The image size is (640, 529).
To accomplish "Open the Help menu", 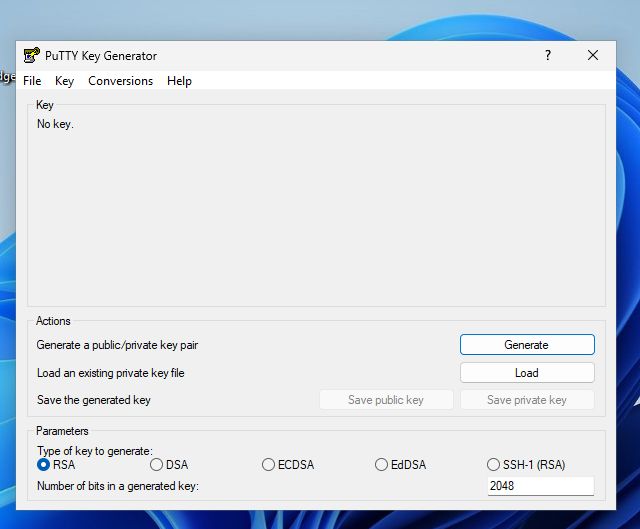I will click(x=179, y=81).
